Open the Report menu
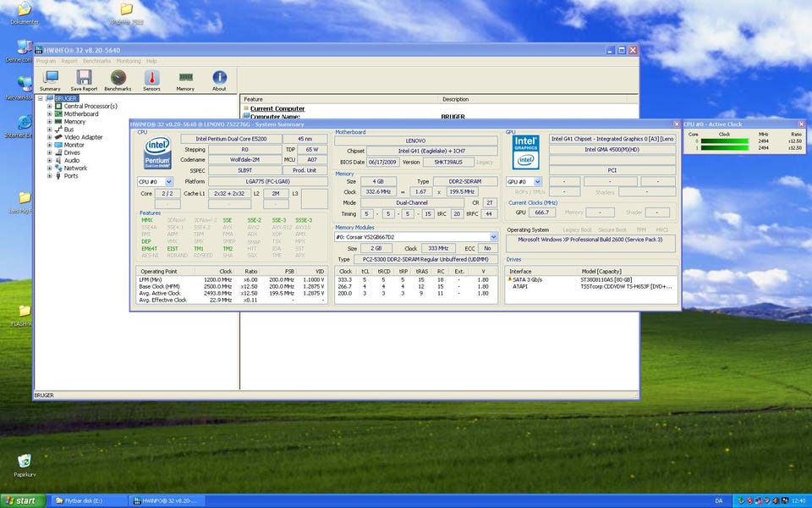812x508 pixels. [x=69, y=61]
